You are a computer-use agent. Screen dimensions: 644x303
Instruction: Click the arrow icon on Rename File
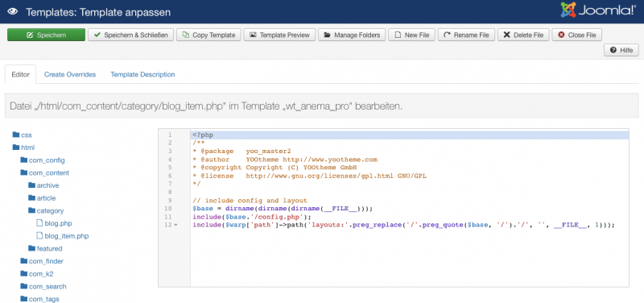click(x=447, y=35)
